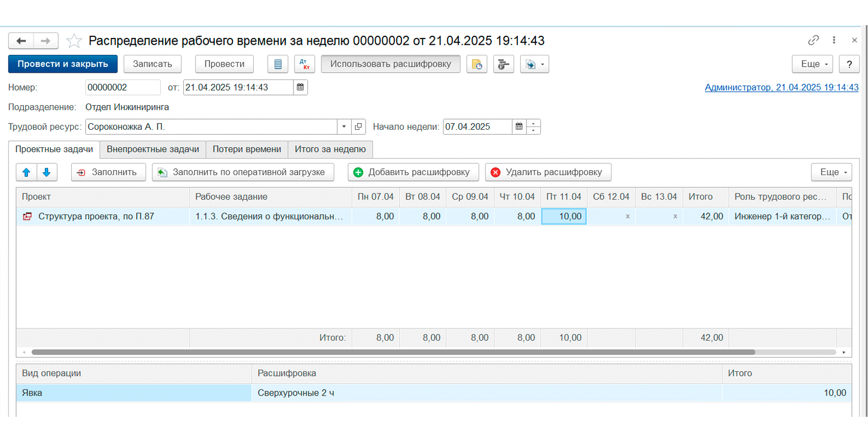The height and width of the screenshot is (442, 868).
Task: Open the Трудовой ресурс linked record
Action: pos(358,126)
